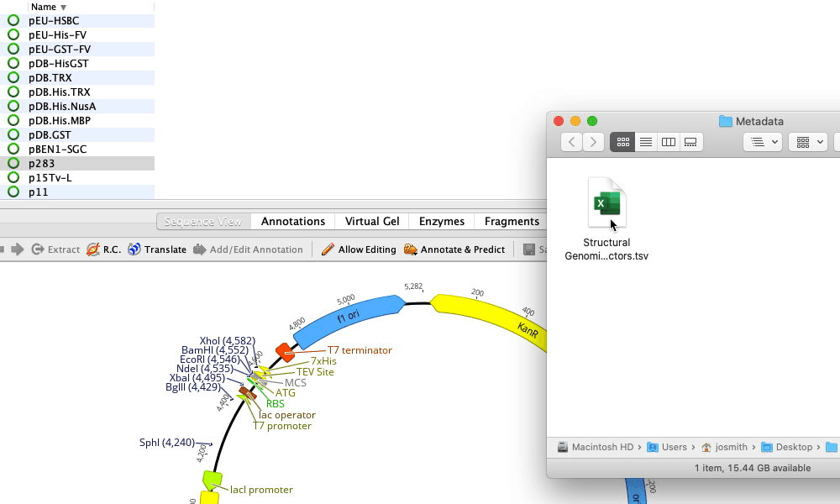The height and width of the screenshot is (504, 840).
Task: Switch to the Annotations tab
Action: pos(292,222)
